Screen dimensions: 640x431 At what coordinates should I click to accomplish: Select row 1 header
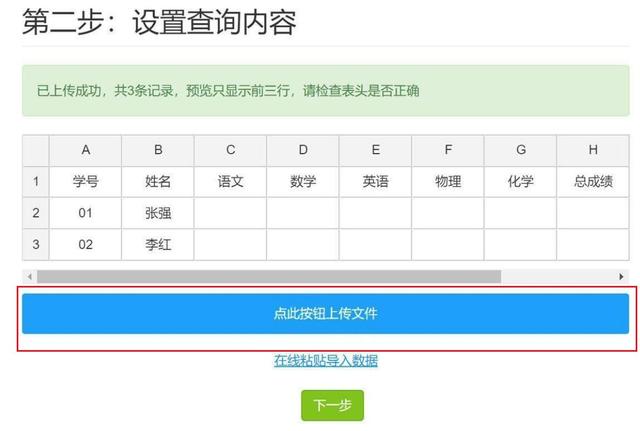click(x=36, y=182)
